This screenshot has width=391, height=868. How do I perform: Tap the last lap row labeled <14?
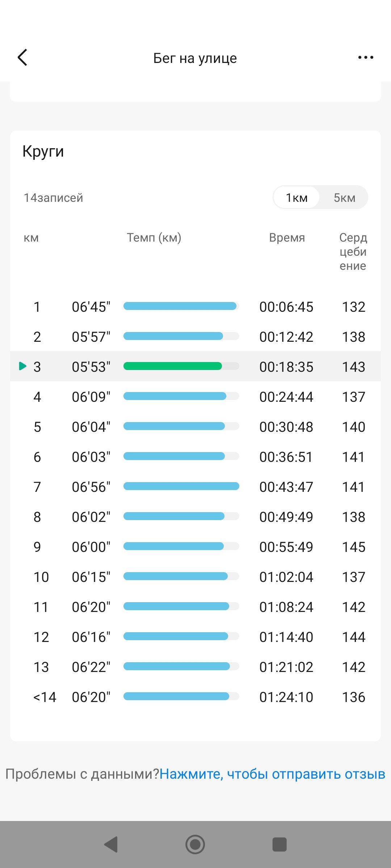[x=195, y=697]
